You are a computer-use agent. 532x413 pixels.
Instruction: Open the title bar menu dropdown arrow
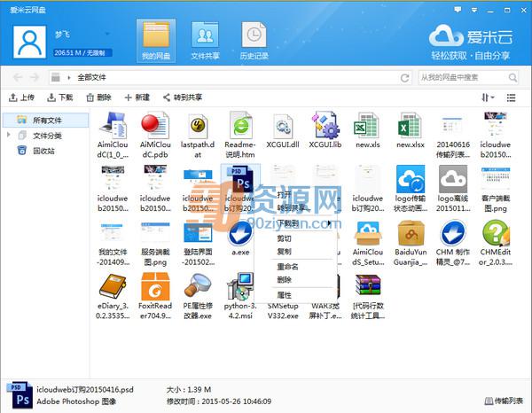click(x=474, y=10)
